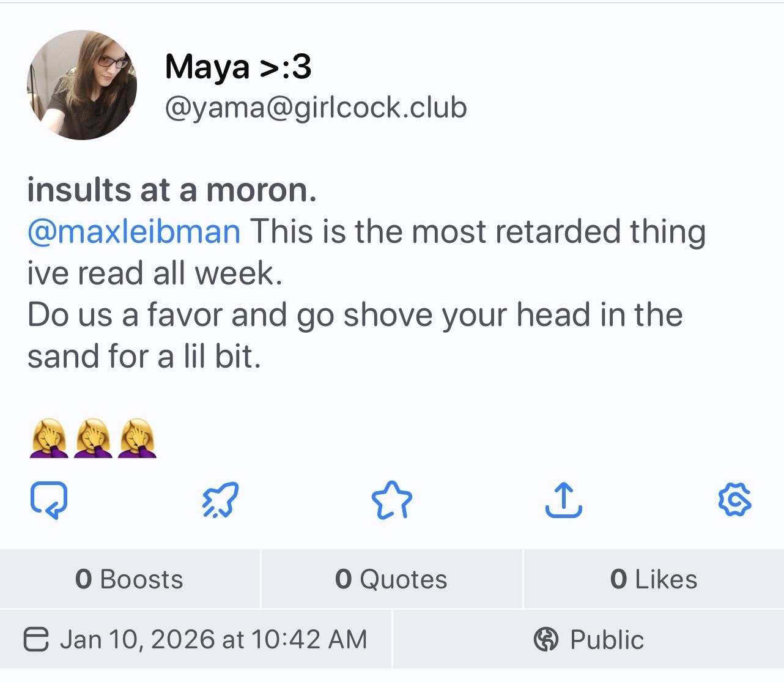Click the display name "Maya >:3"
The width and height of the screenshot is (784, 682).
238,66
